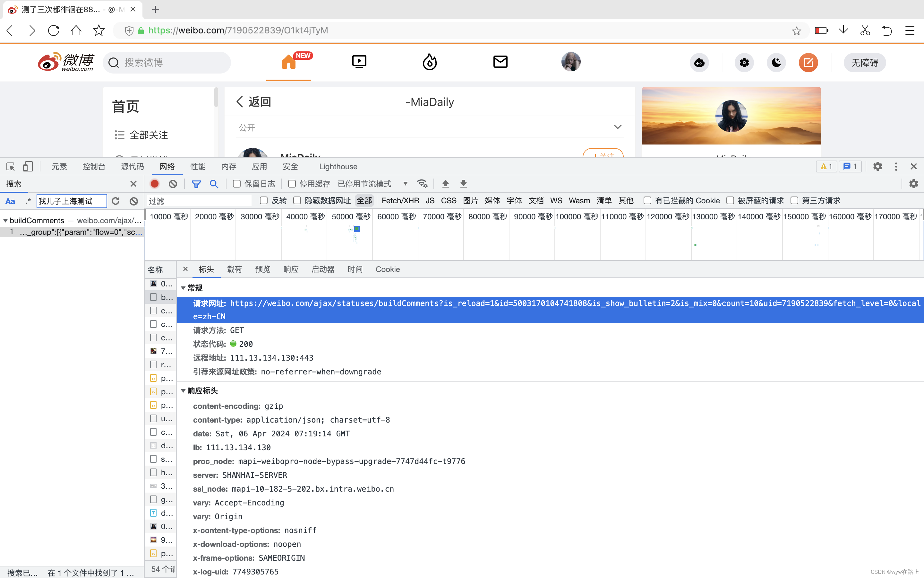Check 第三方请求 checkbox

(x=795, y=201)
